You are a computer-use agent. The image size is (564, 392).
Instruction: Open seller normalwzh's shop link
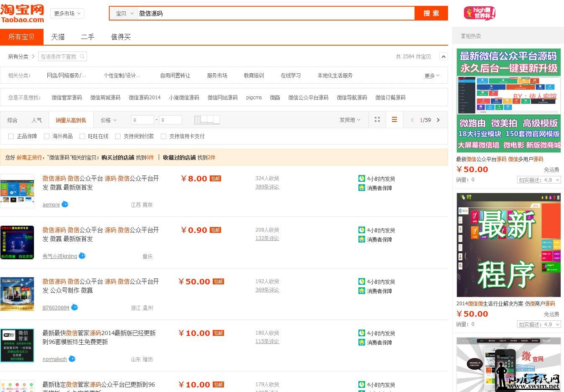54,359
